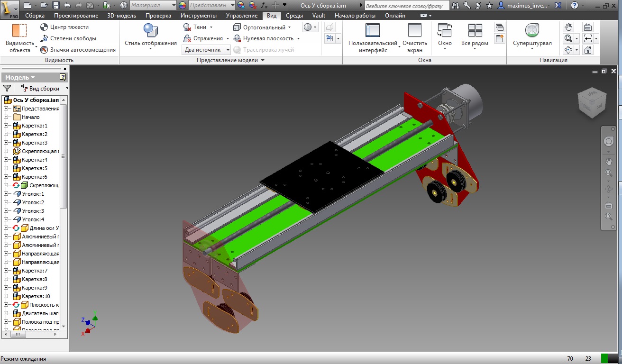Toggle Степени свободы degrees of freedom display
The height and width of the screenshot is (364, 622).
tap(68, 38)
